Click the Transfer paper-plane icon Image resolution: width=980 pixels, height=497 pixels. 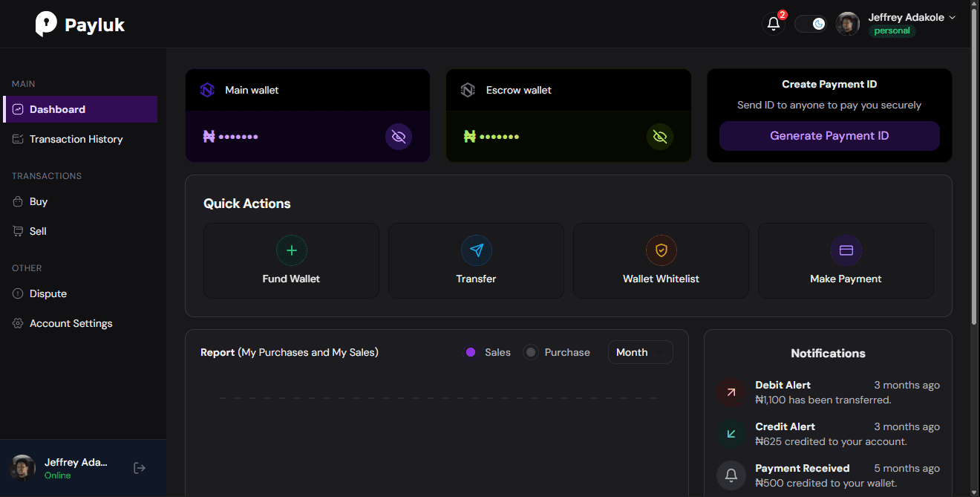click(x=476, y=250)
